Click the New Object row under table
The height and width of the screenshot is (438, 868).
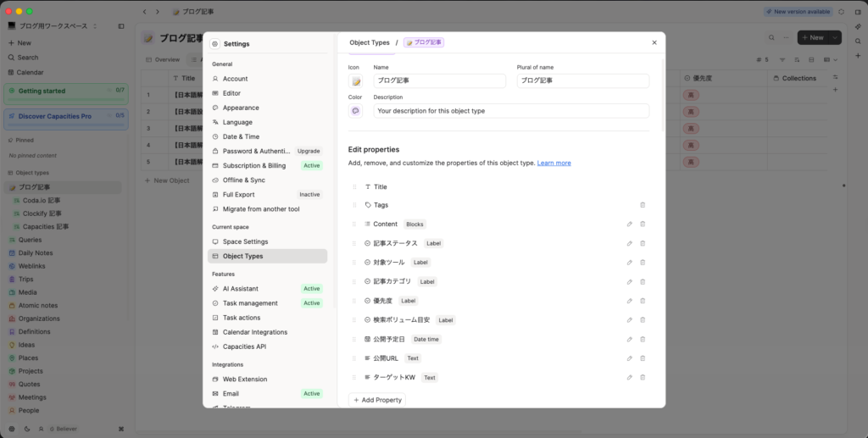click(167, 180)
